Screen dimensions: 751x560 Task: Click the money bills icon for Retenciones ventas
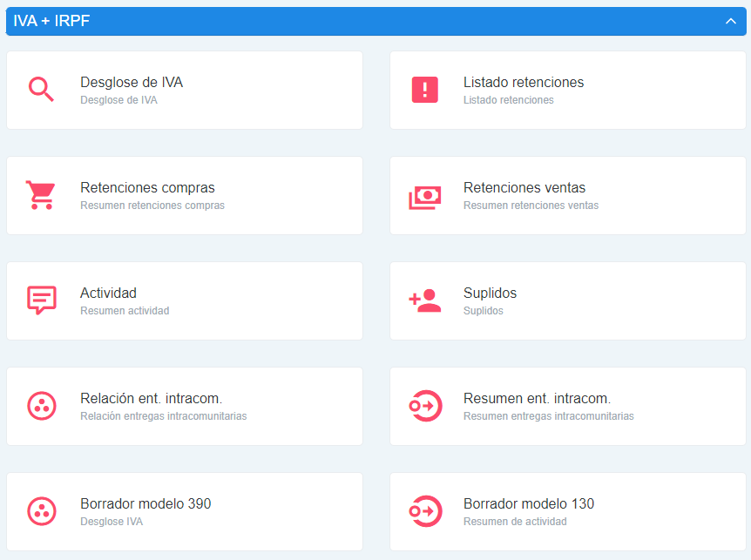tap(424, 196)
